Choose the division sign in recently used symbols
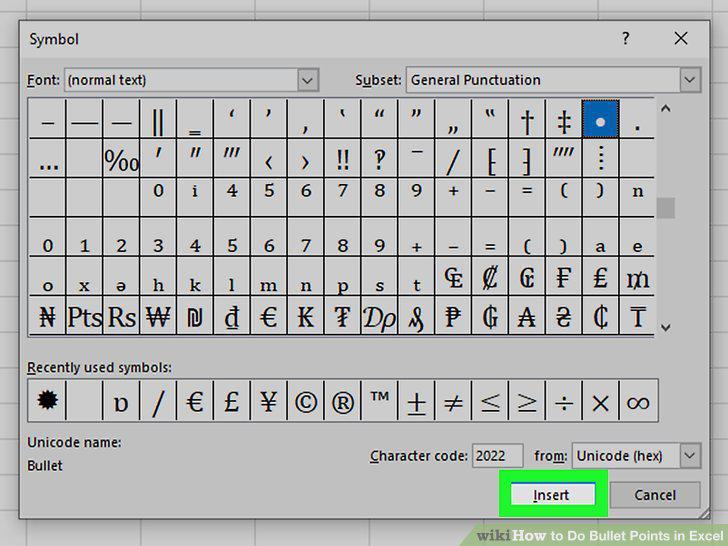The image size is (728, 546). pos(564,401)
